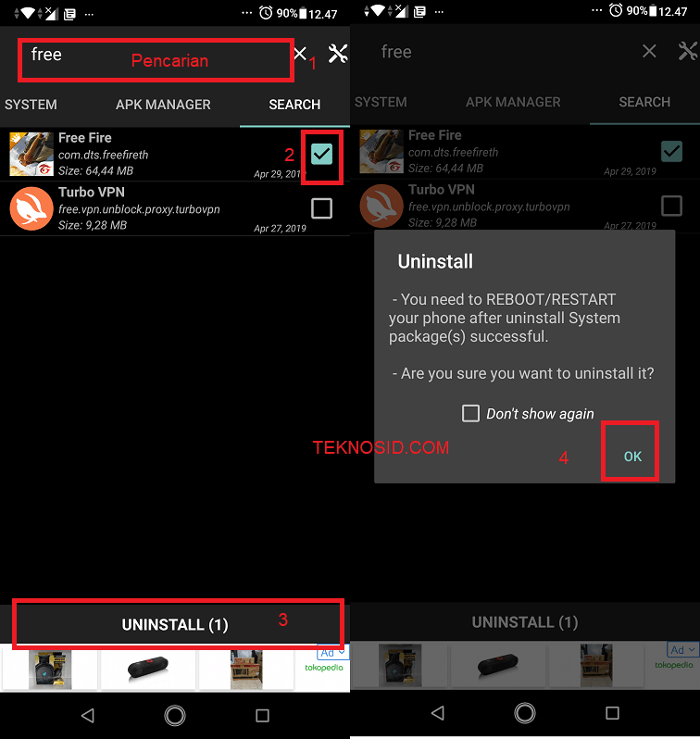Image resolution: width=700 pixels, height=739 pixels.
Task: Tap the Turbo VPN icon in right screen
Action: tap(381, 206)
